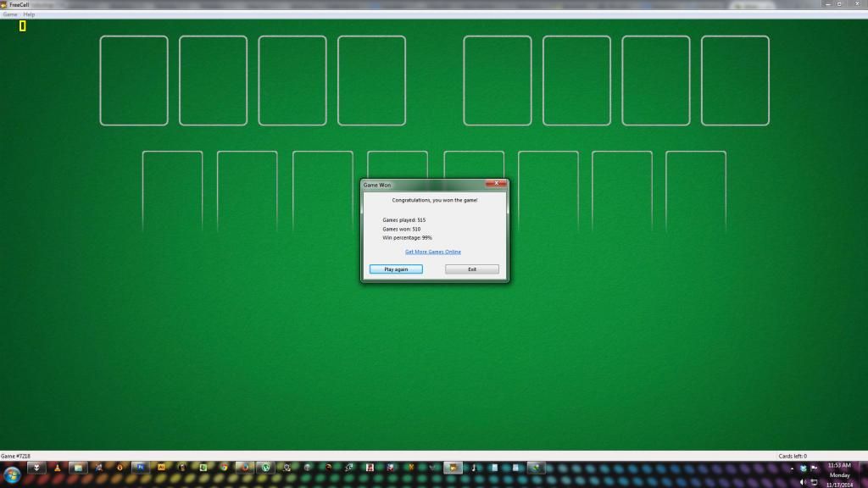Open the Get More Games Online link

(432, 252)
